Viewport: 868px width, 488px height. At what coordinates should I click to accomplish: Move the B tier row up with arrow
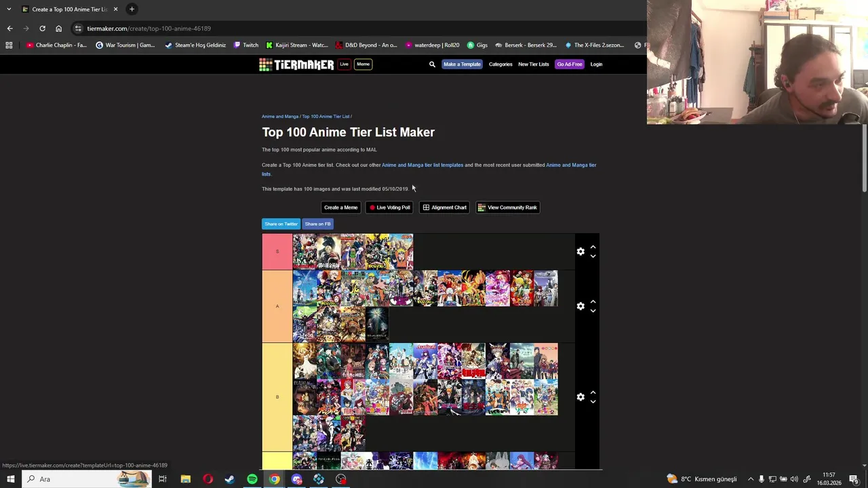click(593, 393)
